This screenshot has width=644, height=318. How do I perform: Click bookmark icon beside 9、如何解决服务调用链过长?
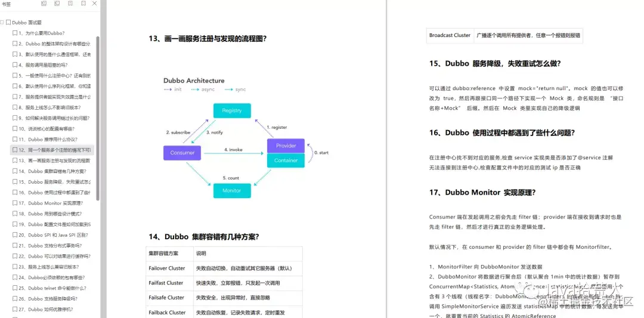point(15,118)
